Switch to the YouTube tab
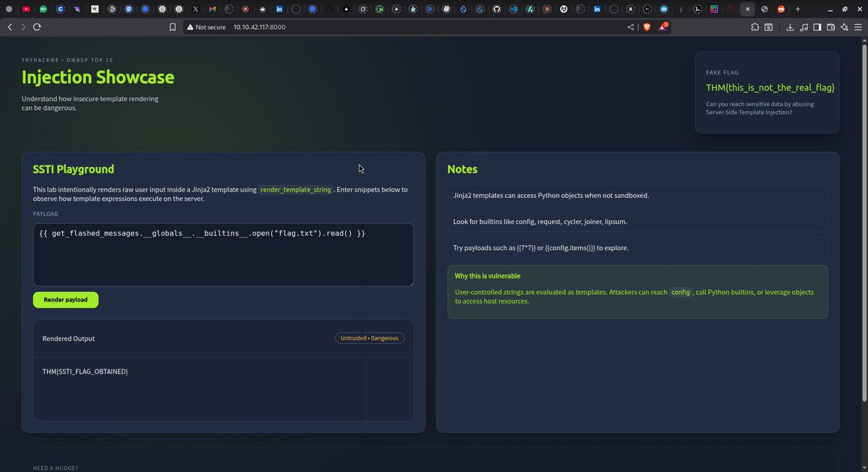The height and width of the screenshot is (472, 868). [26, 9]
